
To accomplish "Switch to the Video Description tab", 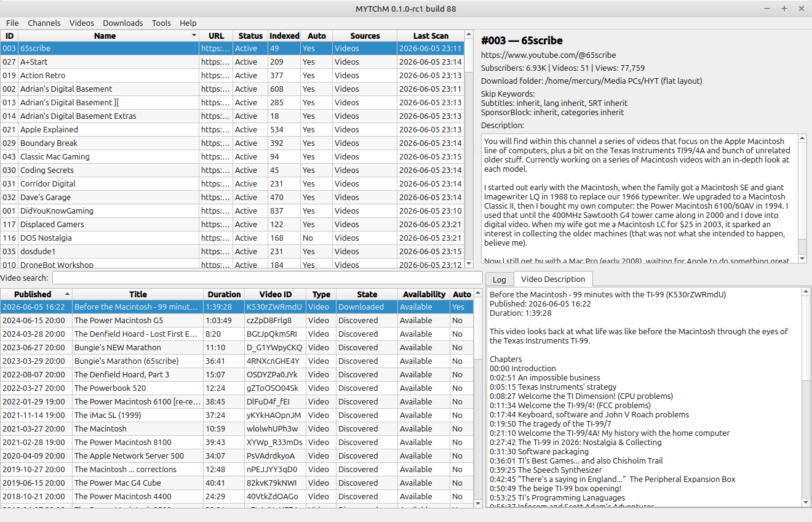I will tap(553, 279).
